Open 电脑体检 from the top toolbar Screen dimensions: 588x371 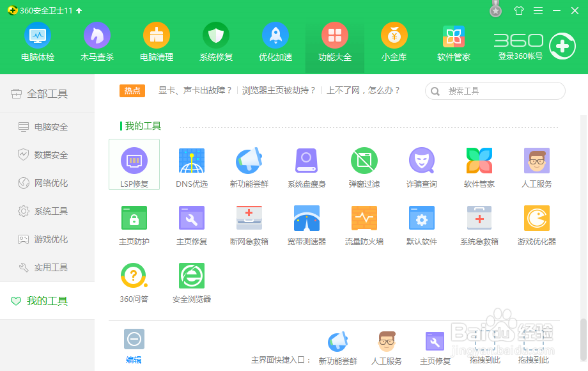(38, 42)
